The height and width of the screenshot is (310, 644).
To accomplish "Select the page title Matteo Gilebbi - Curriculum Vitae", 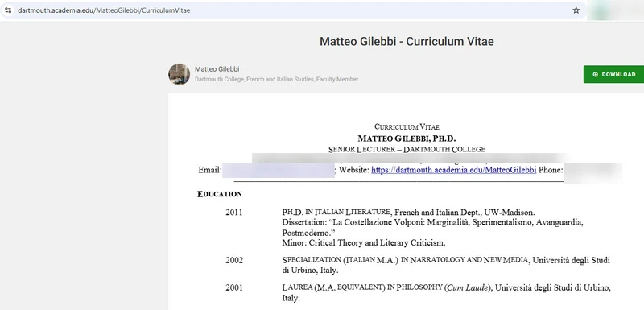I will click(x=407, y=42).
